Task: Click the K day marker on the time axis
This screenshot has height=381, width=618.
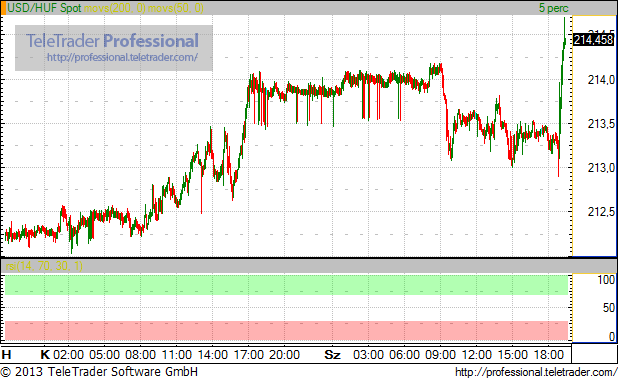Action: coord(45,355)
